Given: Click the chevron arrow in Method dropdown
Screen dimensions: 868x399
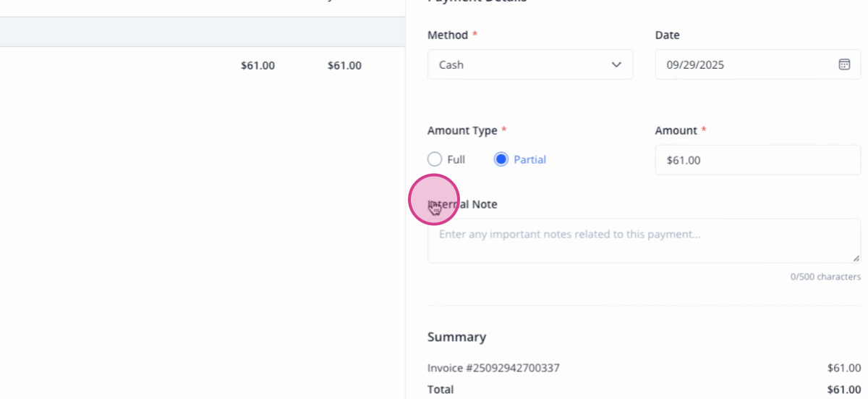Looking at the screenshot, I should [x=616, y=64].
